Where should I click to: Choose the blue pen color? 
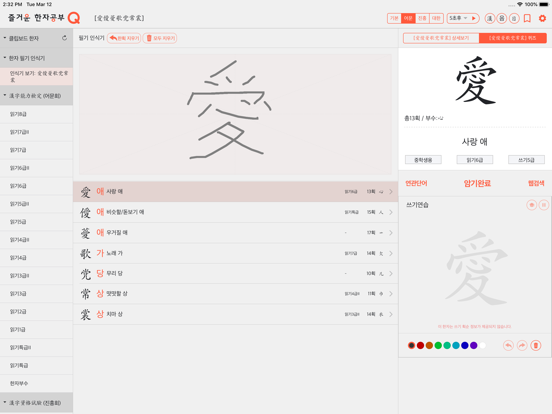pyautogui.click(x=465, y=345)
